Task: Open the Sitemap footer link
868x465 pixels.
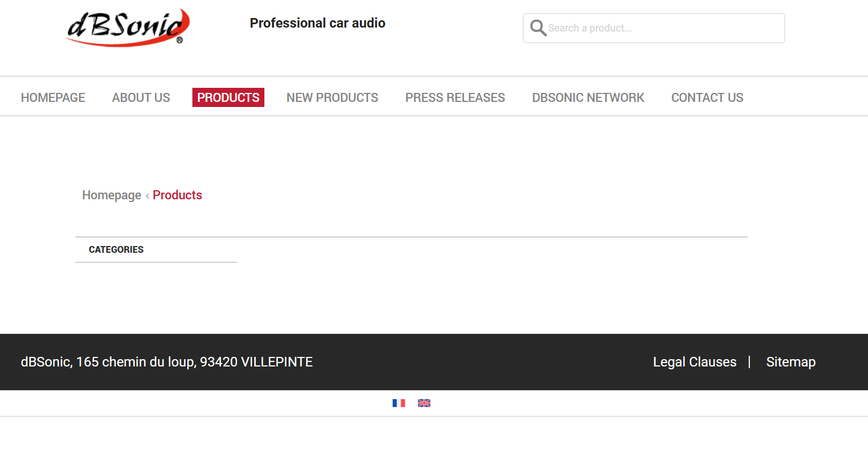Action: (790, 362)
